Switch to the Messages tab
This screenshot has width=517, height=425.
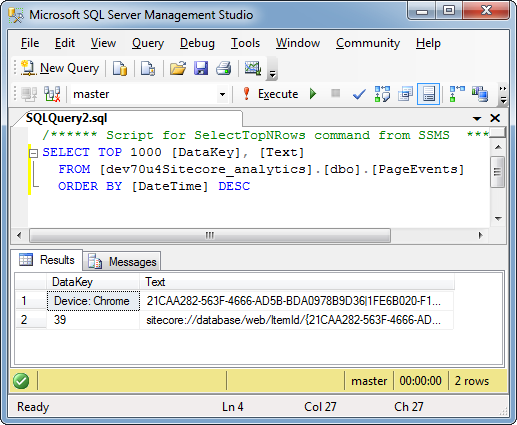(x=122, y=262)
